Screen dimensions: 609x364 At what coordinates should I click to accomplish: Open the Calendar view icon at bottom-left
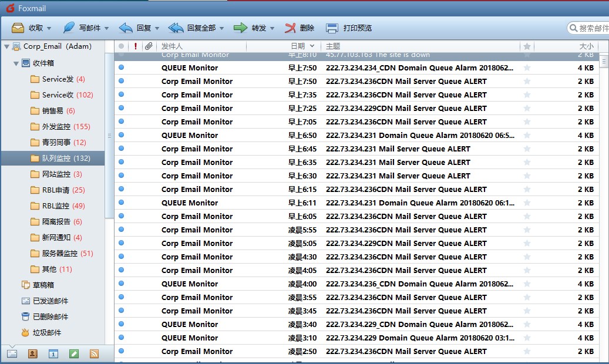[53, 353]
